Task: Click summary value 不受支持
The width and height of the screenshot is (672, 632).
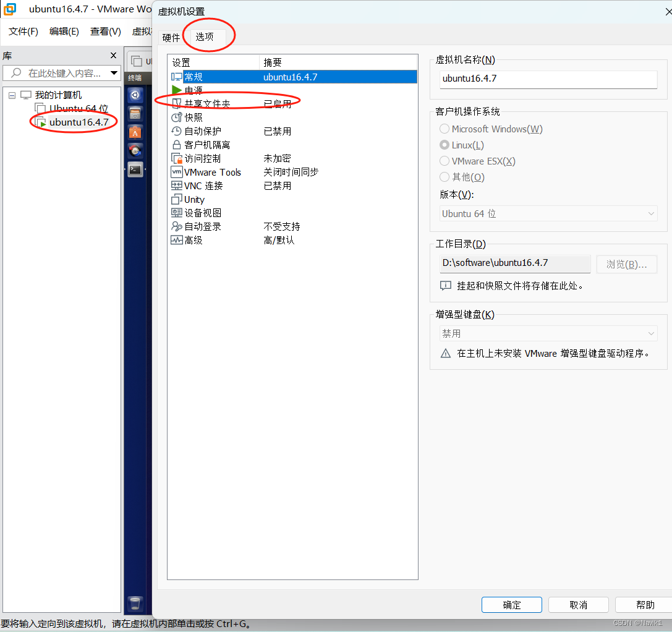Action: point(281,226)
